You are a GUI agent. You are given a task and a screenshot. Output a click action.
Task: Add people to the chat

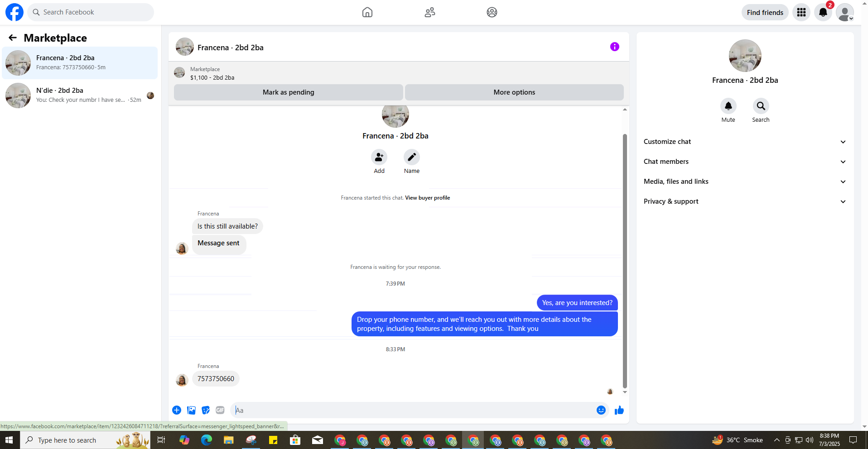click(379, 157)
